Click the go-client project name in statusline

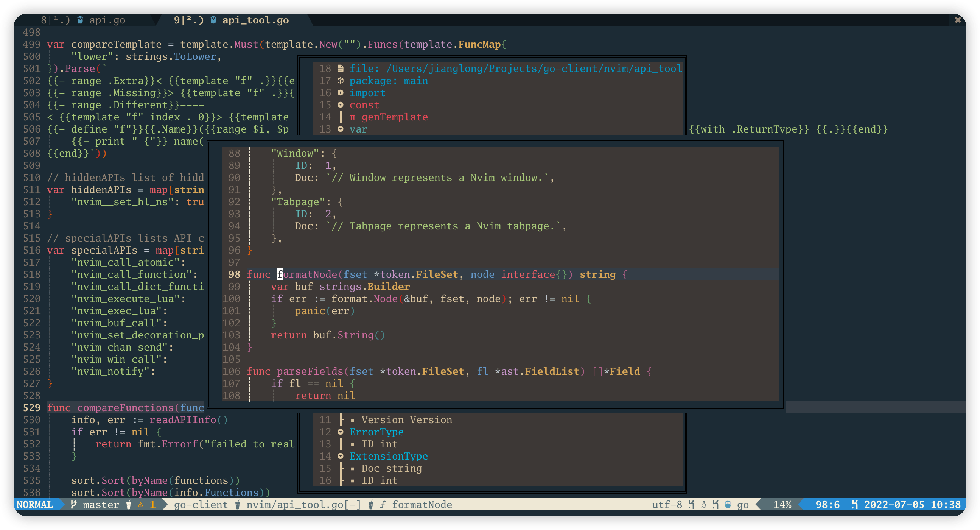pos(201,505)
